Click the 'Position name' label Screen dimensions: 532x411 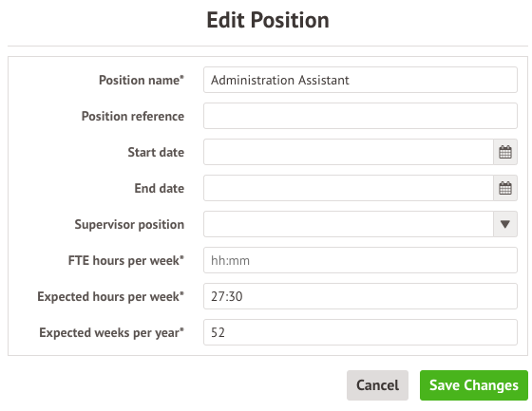click(142, 80)
